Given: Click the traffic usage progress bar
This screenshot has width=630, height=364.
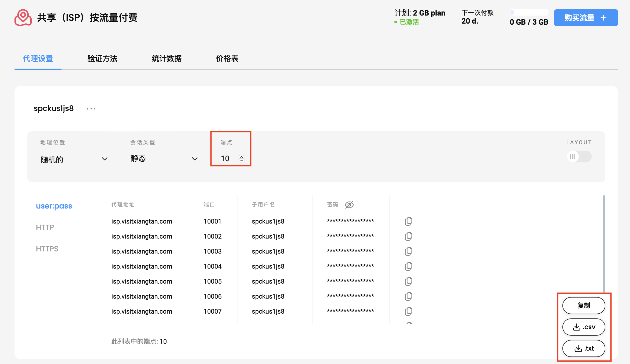Looking at the screenshot, I should coord(529,12).
